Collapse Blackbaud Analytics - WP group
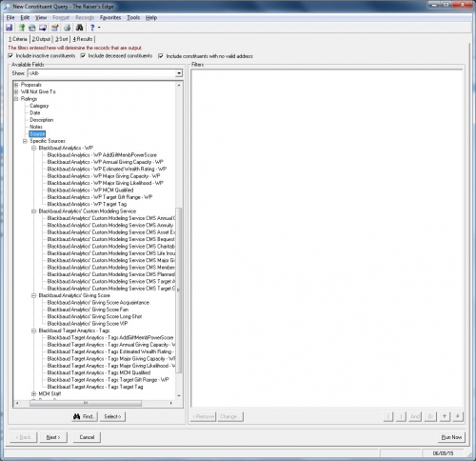The width and height of the screenshot is (476, 461). coord(34,148)
